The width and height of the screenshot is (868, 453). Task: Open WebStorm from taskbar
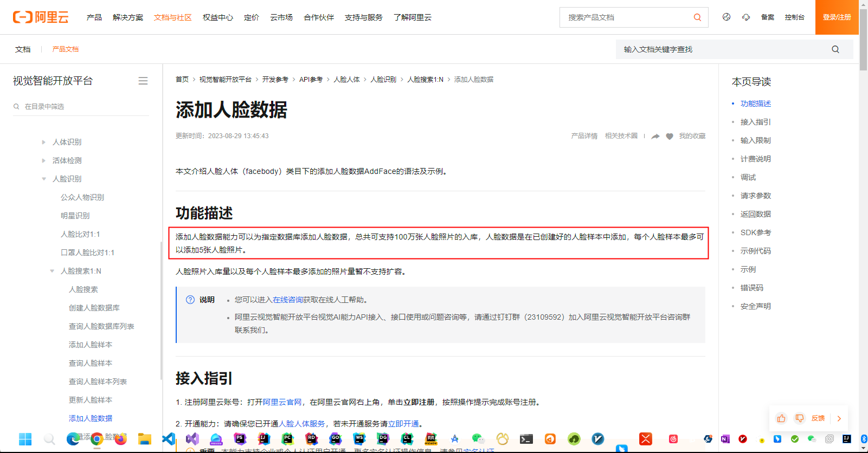[x=359, y=439]
